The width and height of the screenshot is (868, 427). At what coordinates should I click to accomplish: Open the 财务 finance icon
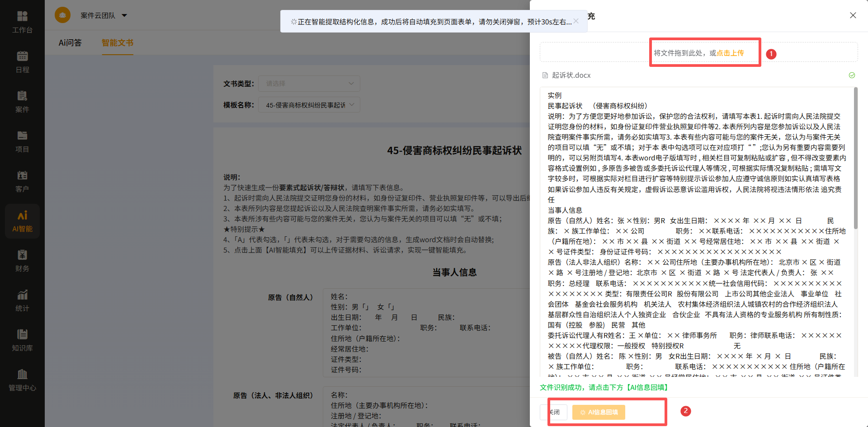pos(22,260)
